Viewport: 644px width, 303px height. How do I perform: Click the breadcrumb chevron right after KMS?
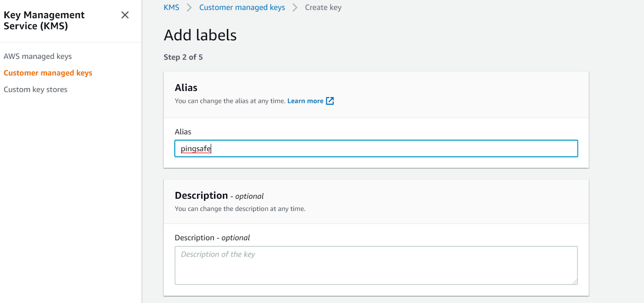pos(189,8)
